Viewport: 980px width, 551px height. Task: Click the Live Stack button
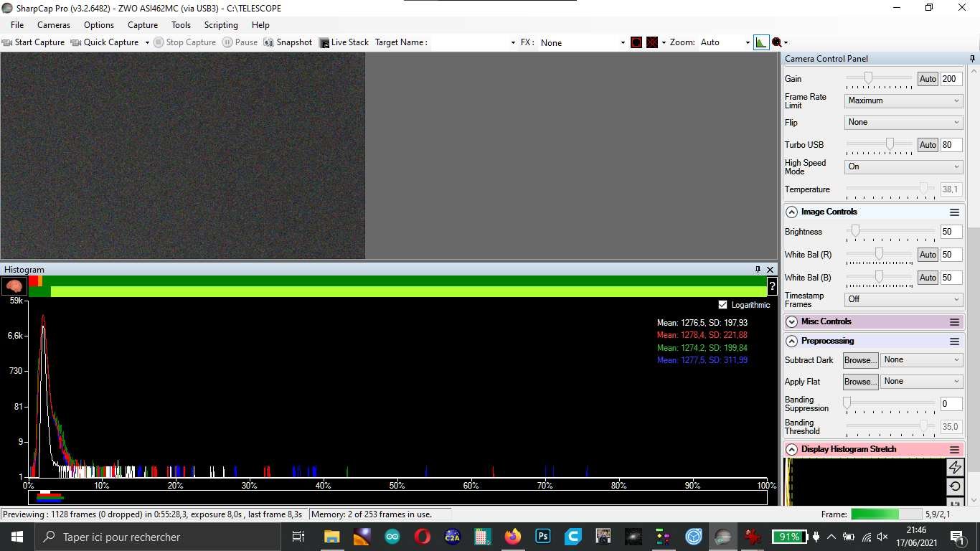pos(344,42)
